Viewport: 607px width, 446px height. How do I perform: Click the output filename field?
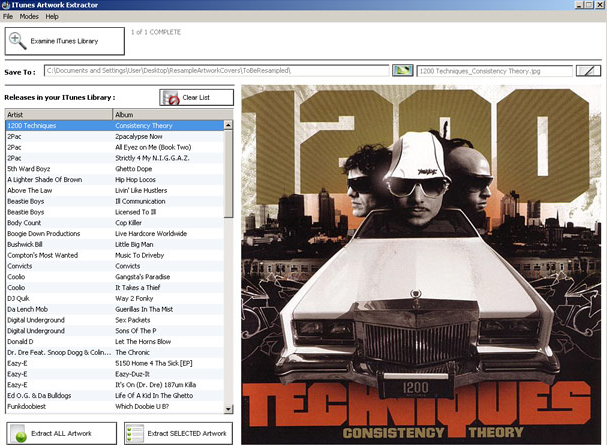point(494,71)
